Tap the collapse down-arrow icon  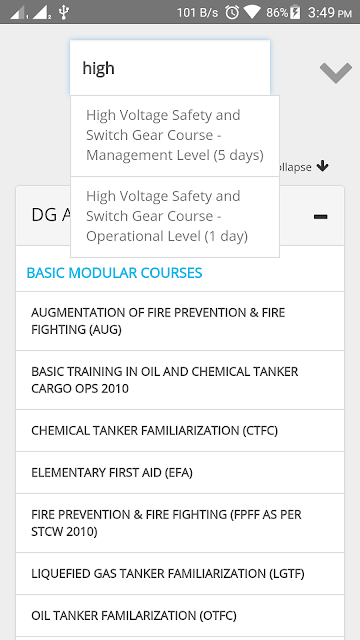[x=322, y=166]
